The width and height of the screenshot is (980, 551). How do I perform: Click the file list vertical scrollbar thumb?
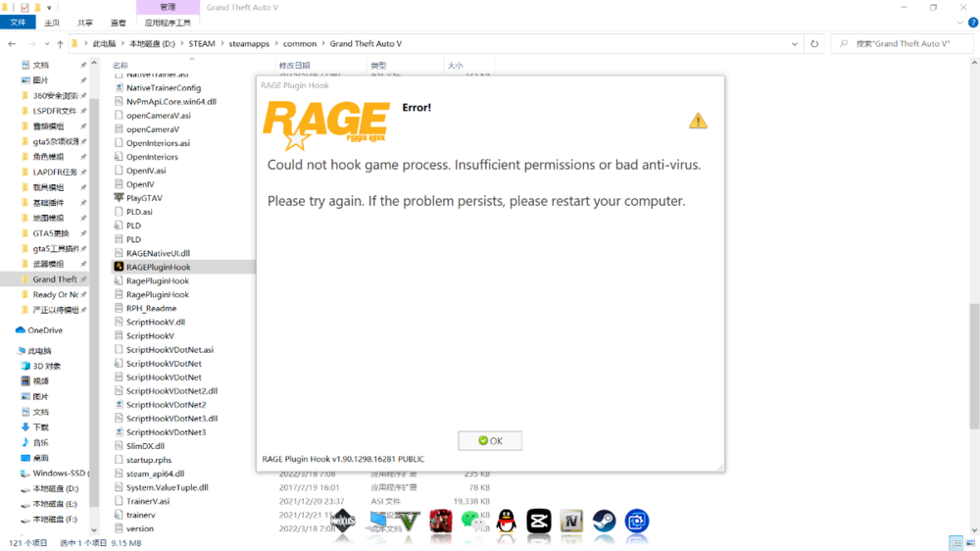click(974, 366)
